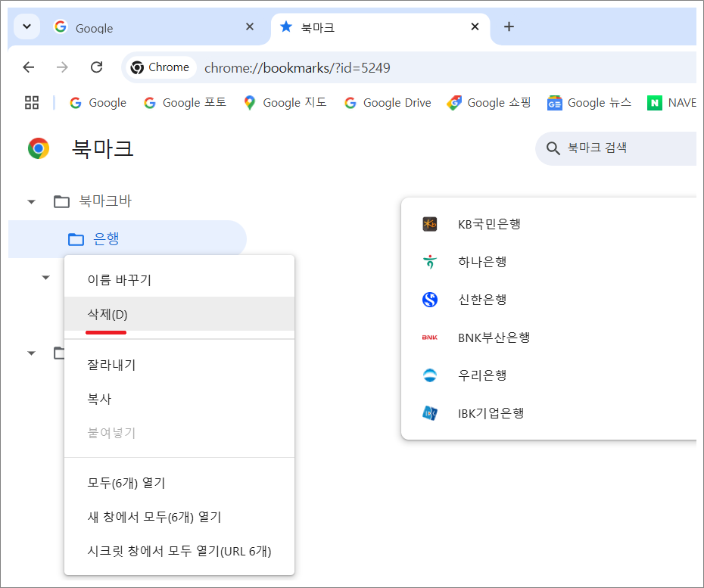The image size is (704, 588).
Task: Open Google 쇼핑 bookmark
Action: (489, 103)
